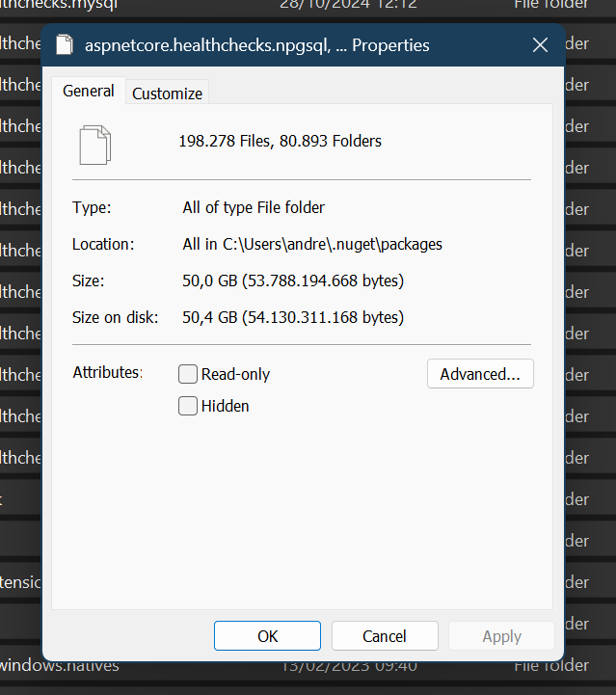
Task: Tick the Hidden attribute checkbox
Action: [x=188, y=406]
